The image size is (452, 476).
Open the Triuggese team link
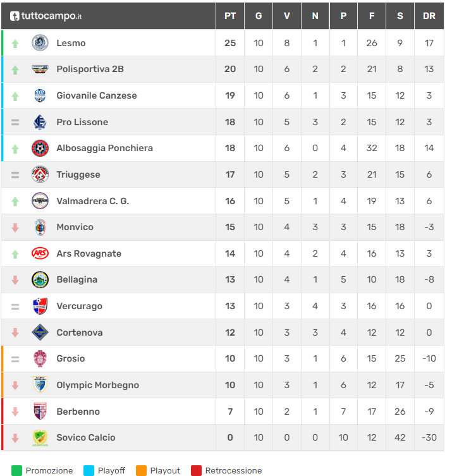(x=78, y=174)
